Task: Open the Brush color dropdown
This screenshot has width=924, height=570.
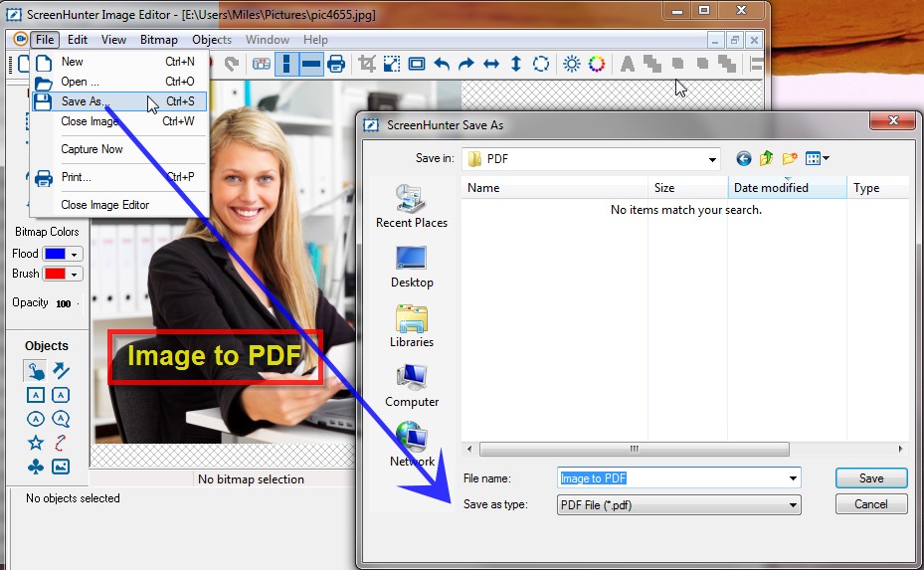Action: point(75,275)
